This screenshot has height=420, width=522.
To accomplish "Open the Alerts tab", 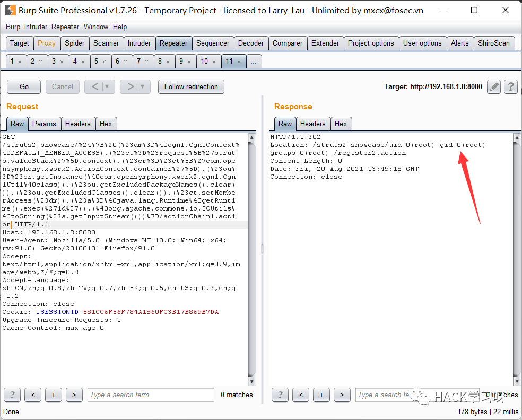I will click(x=460, y=43).
